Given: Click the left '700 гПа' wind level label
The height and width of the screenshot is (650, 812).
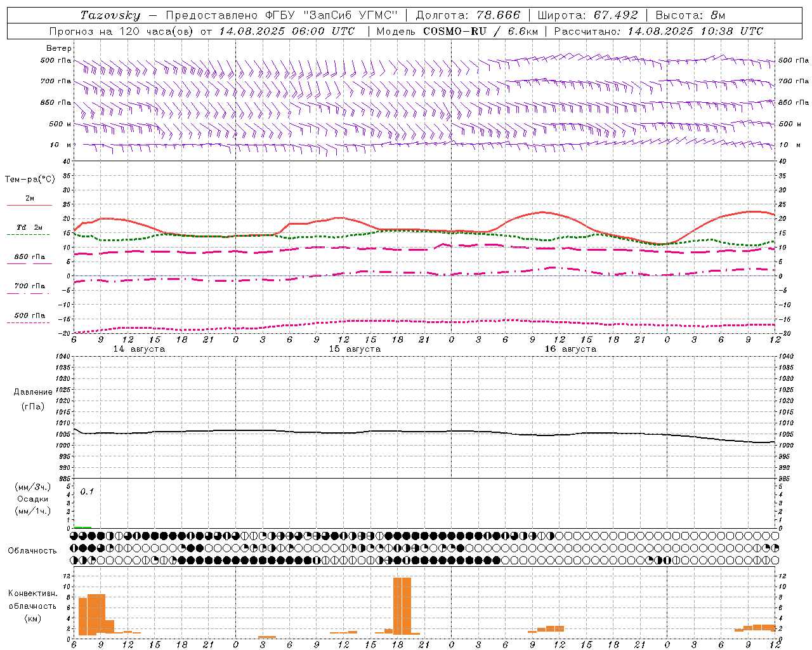Looking at the screenshot, I should click(56, 81).
